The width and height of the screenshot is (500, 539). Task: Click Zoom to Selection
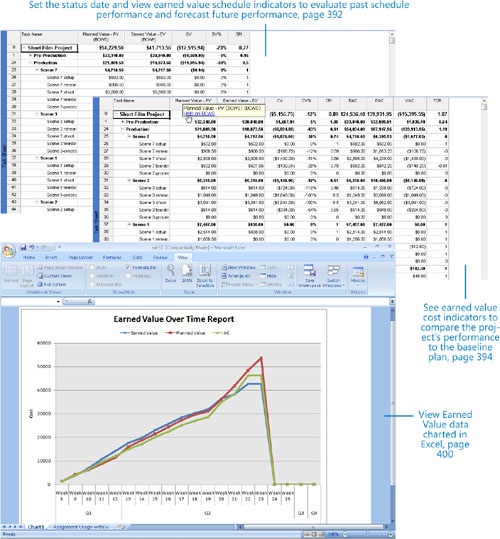click(x=205, y=275)
